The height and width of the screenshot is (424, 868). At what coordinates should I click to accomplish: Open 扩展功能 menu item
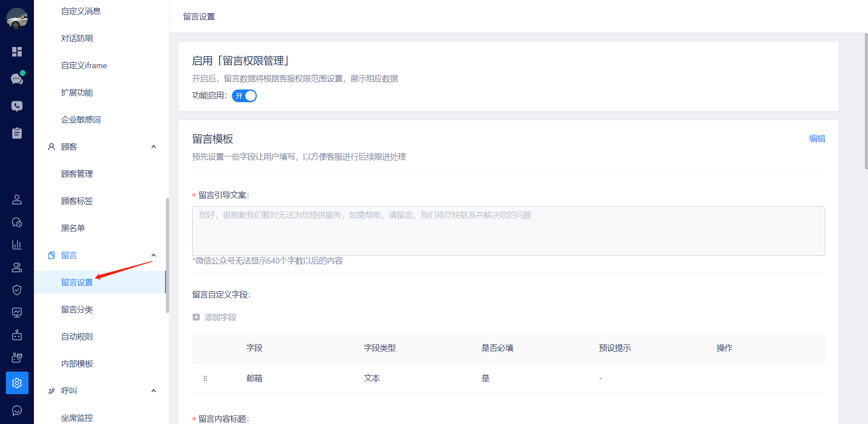tap(77, 93)
